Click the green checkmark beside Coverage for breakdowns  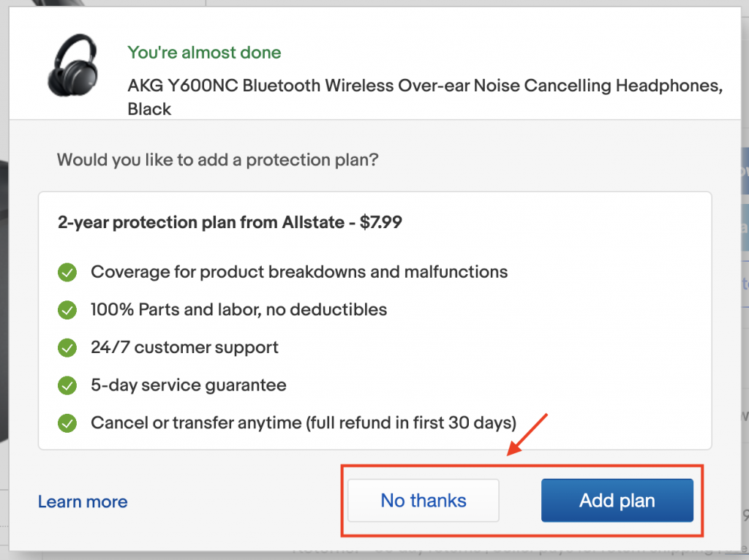pos(67,273)
